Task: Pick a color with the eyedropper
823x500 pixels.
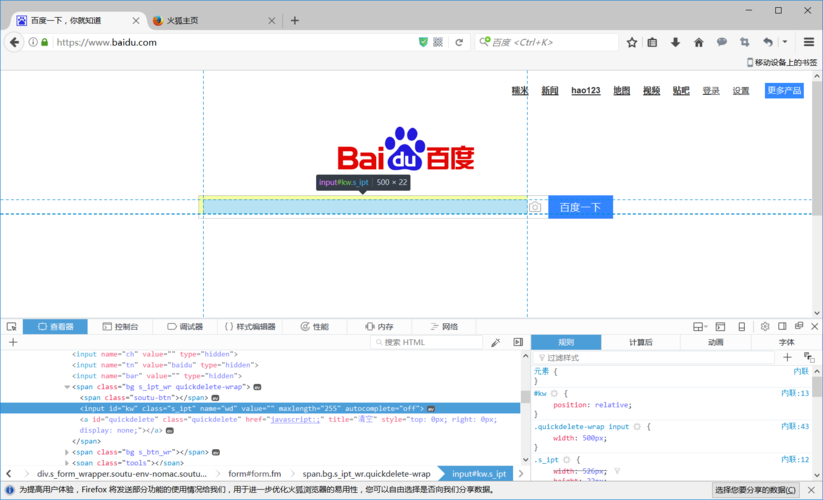Action: pyautogui.click(x=495, y=342)
